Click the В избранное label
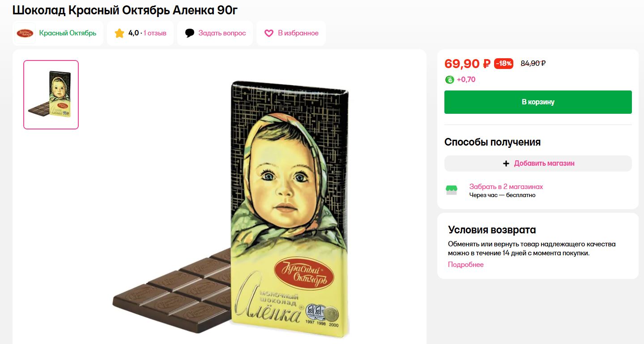The image size is (644, 344). coord(298,33)
